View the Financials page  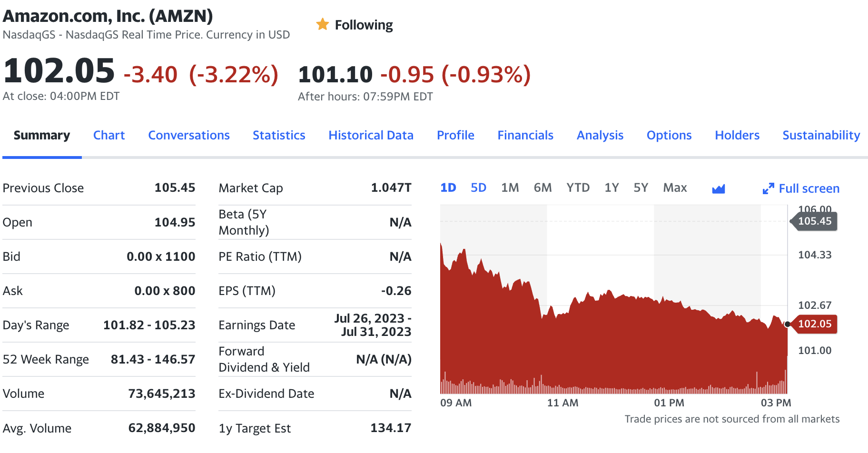pyautogui.click(x=525, y=135)
